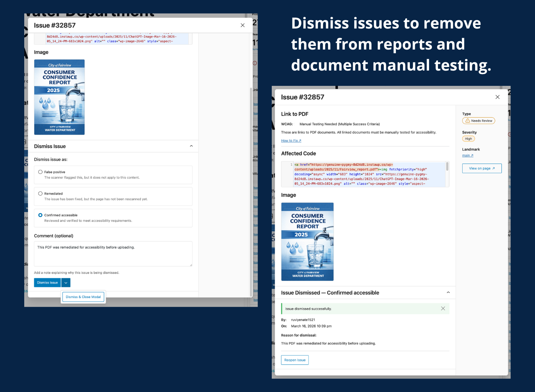The image size is (535, 392).
Task: Choose Dismiss & Close Modal option
Action: coord(83,297)
